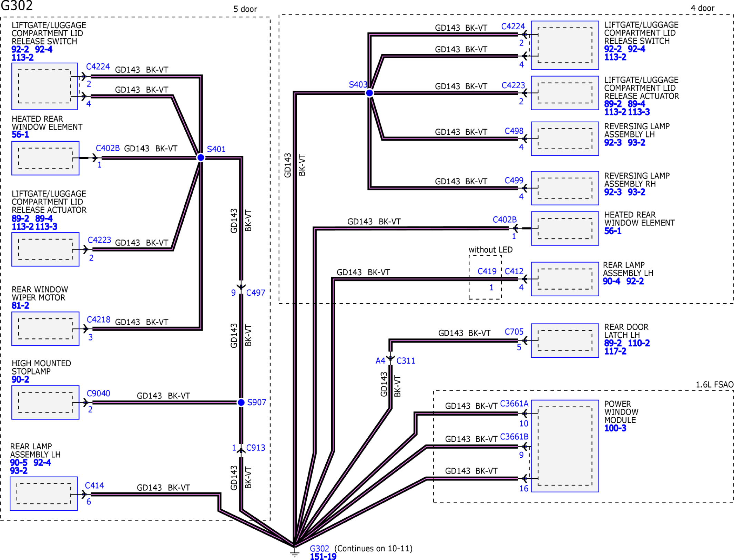This screenshot has height=560, width=734.
Task: Click the C3661A connector label
Action: click(x=514, y=404)
